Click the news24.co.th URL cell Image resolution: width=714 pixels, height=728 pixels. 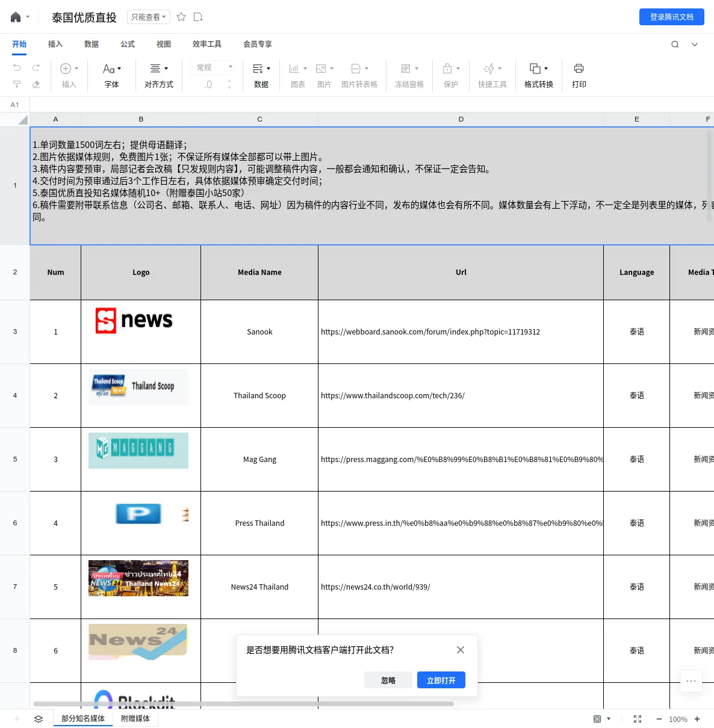(461, 587)
